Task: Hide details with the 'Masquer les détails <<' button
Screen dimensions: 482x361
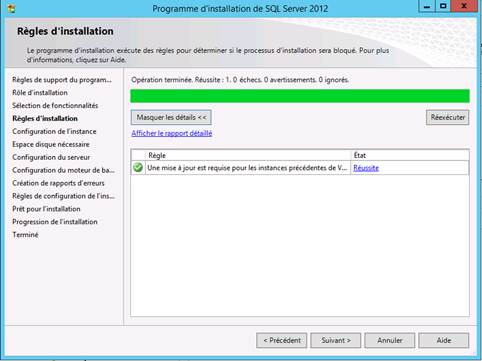Action: pyautogui.click(x=171, y=117)
